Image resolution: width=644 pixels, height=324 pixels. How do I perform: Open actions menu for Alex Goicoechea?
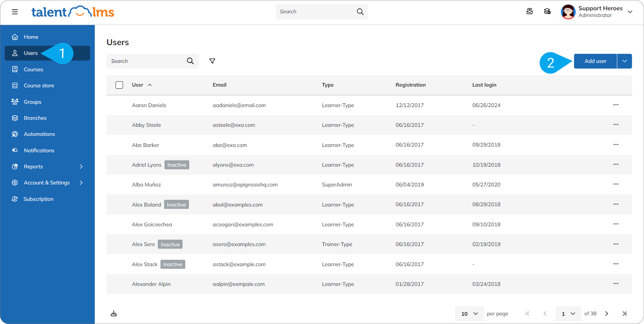[x=616, y=224]
